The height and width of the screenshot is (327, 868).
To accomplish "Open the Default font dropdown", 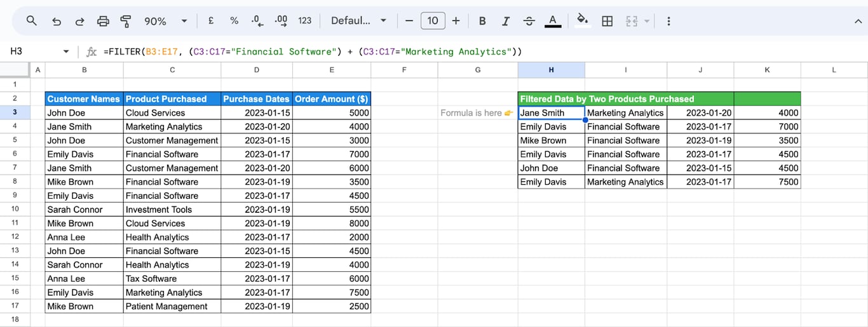I will [358, 20].
